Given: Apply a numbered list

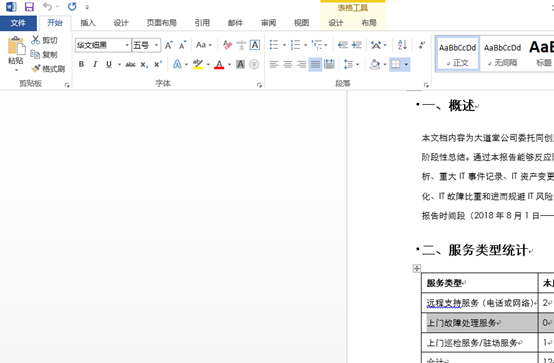Looking at the screenshot, I should (295, 45).
